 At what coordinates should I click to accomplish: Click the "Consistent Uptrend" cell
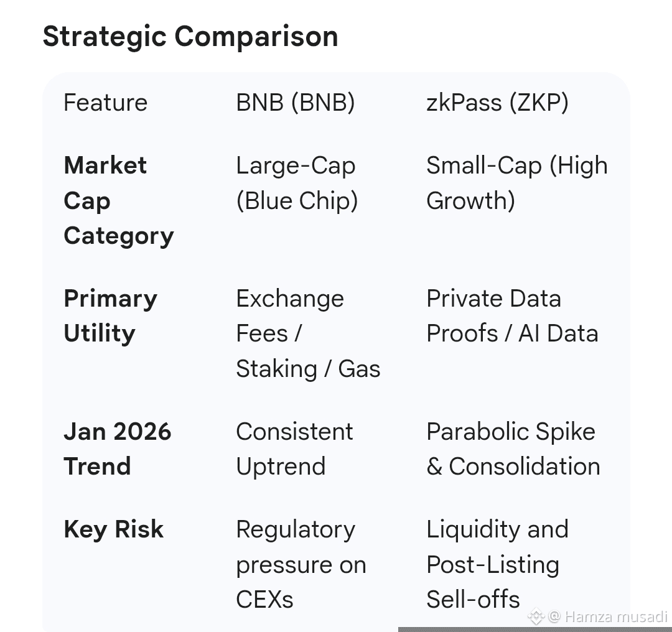(x=294, y=448)
